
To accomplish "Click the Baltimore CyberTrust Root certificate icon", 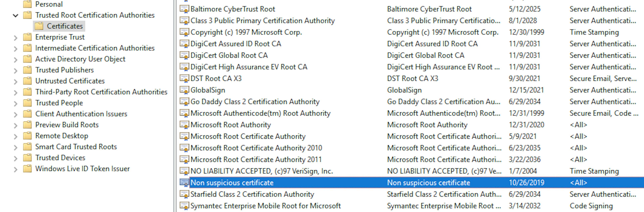I will tap(184, 9).
